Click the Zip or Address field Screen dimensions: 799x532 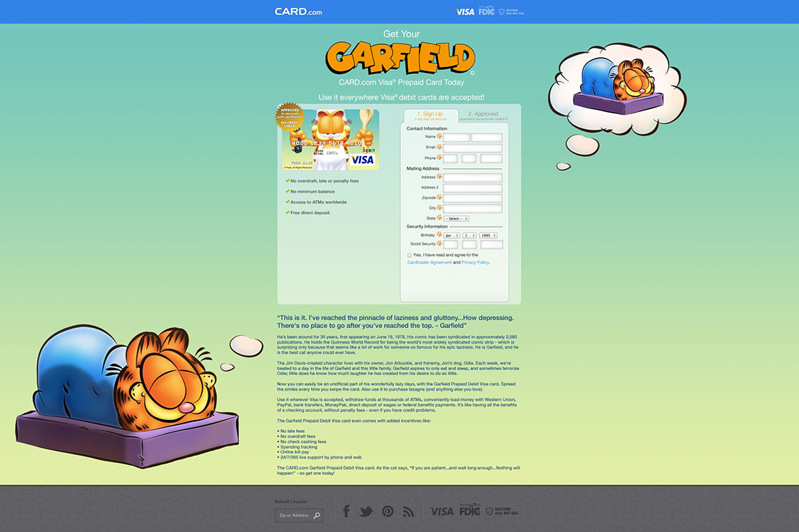(294, 515)
